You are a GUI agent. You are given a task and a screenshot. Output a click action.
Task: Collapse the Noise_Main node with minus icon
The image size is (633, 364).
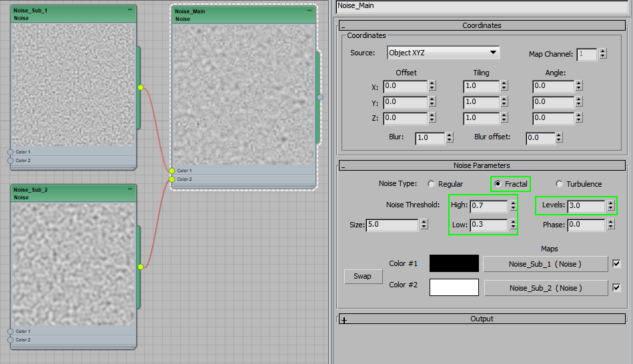point(309,11)
